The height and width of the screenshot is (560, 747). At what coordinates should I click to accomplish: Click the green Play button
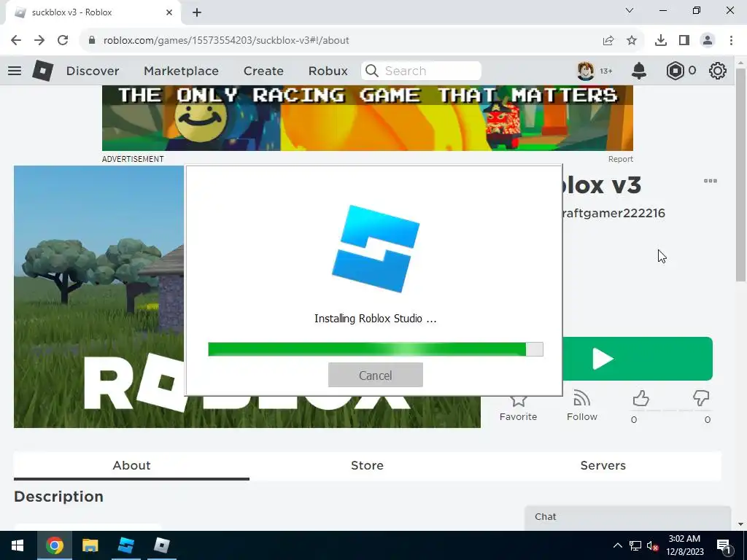(638, 359)
